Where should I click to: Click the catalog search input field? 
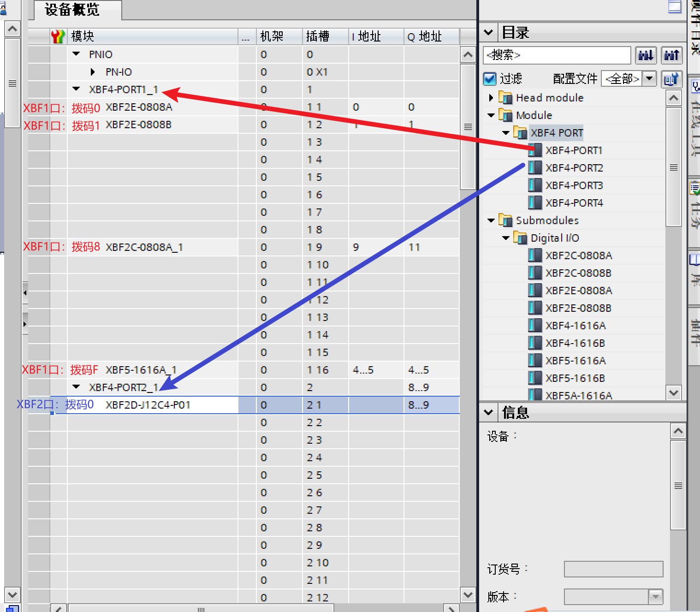pyautogui.click(x=557, y=55)
